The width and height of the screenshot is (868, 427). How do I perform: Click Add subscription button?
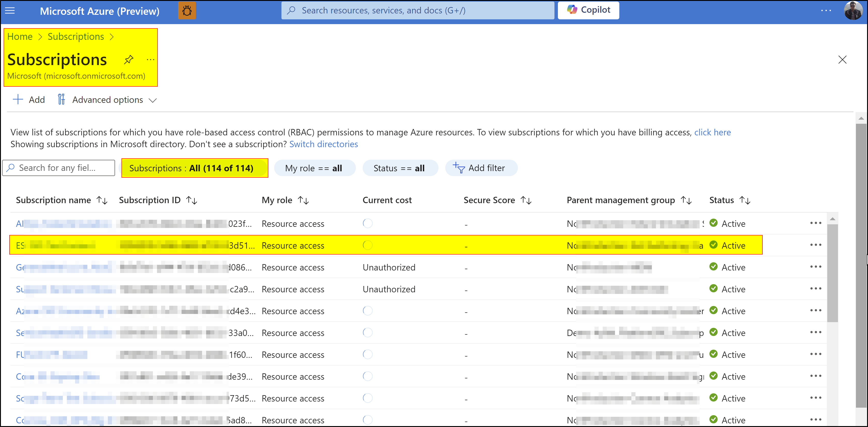[29, 100]
